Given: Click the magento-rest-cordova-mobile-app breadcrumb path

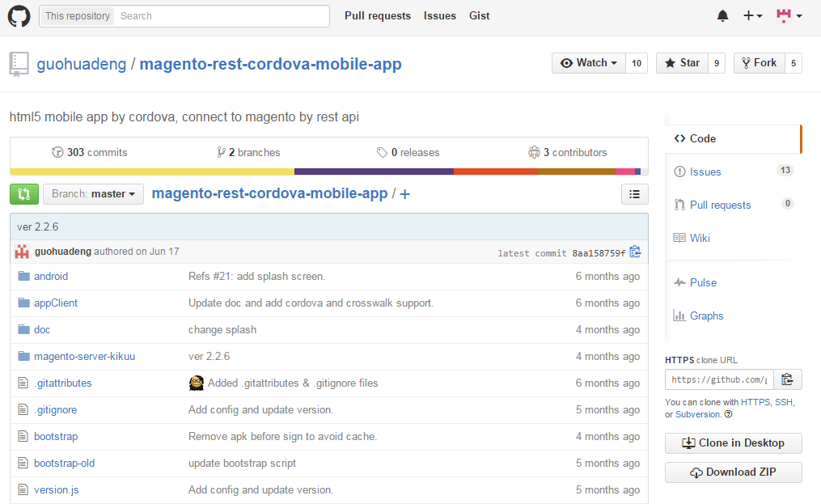Looking at the screenshot, I should [269, 193].
